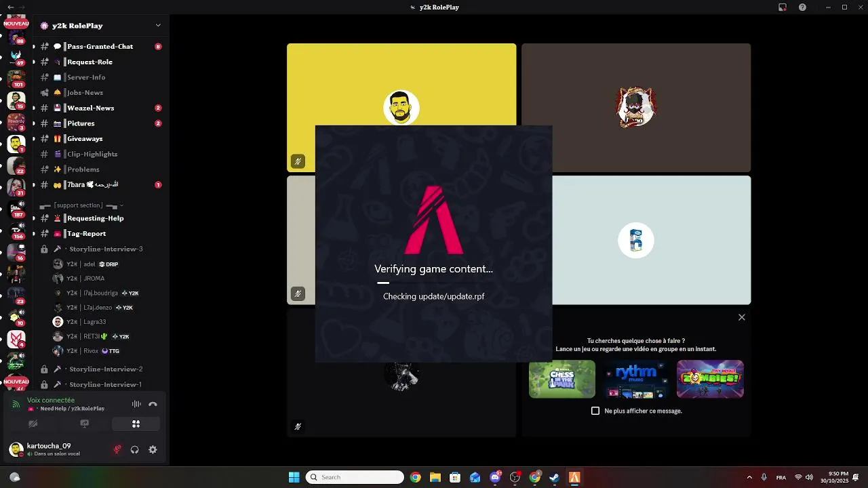Click the bottom NOUVEAU unread badge
The image size is (868, 488).
point(16,382)
